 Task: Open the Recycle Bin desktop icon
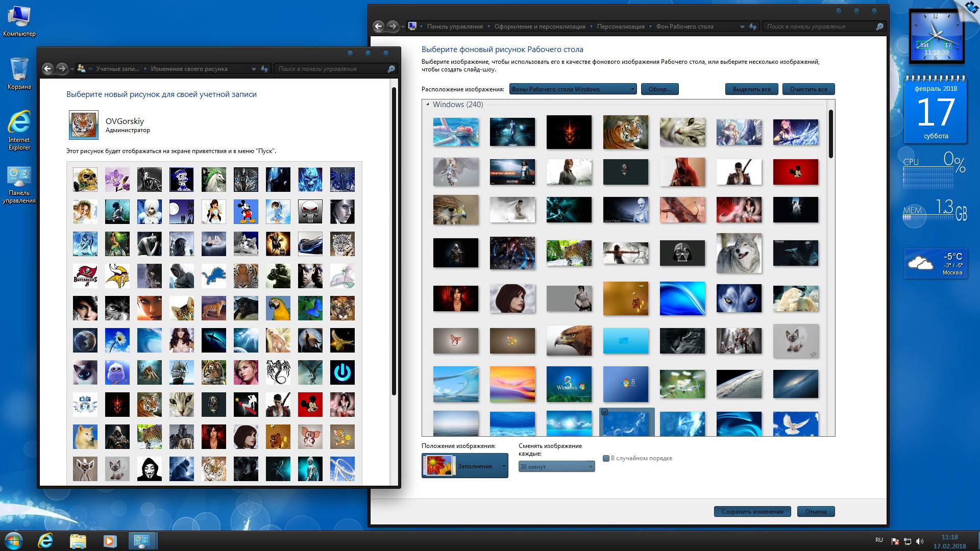[x=19, y=70]
